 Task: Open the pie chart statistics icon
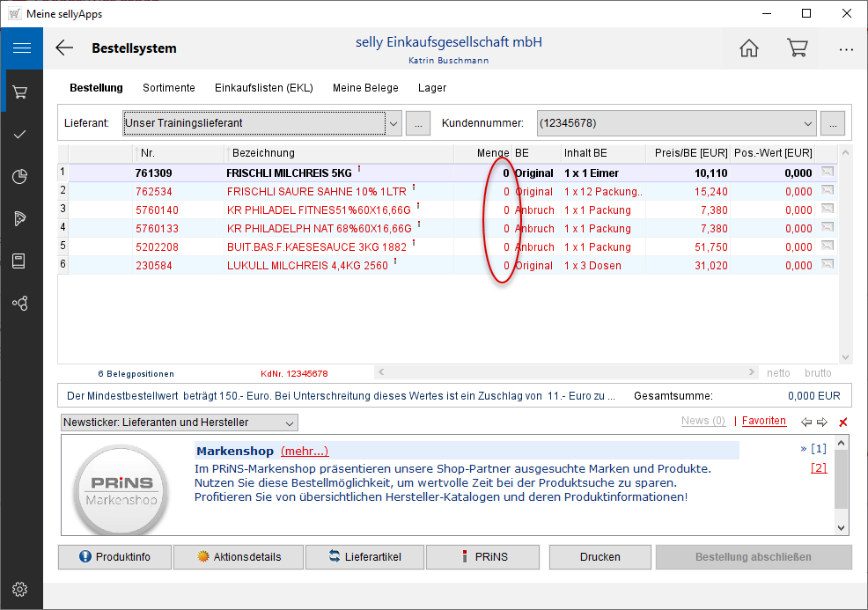click(x=20, y=177)
